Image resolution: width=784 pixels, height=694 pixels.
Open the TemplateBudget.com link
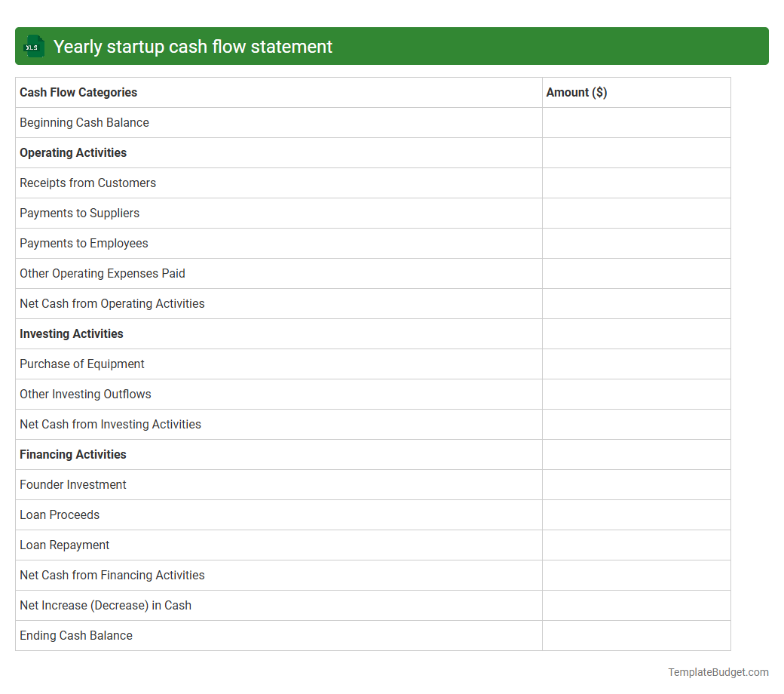716,671
